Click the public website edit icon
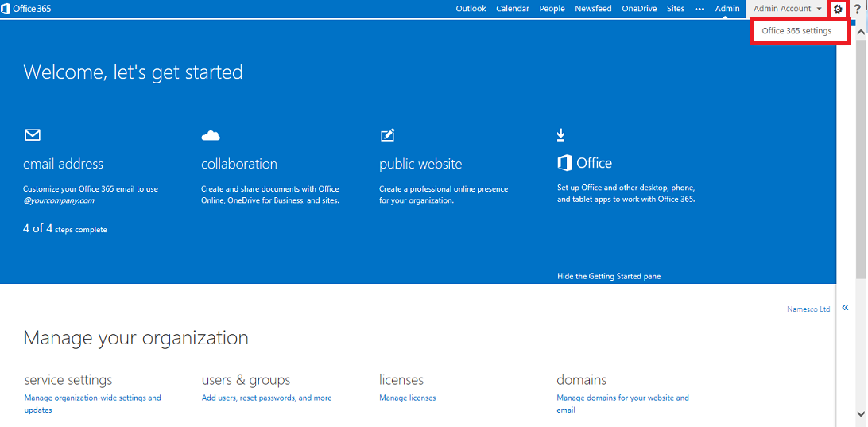Image resolution: width=868 pixels, height=427 pixels. [388, 134]
